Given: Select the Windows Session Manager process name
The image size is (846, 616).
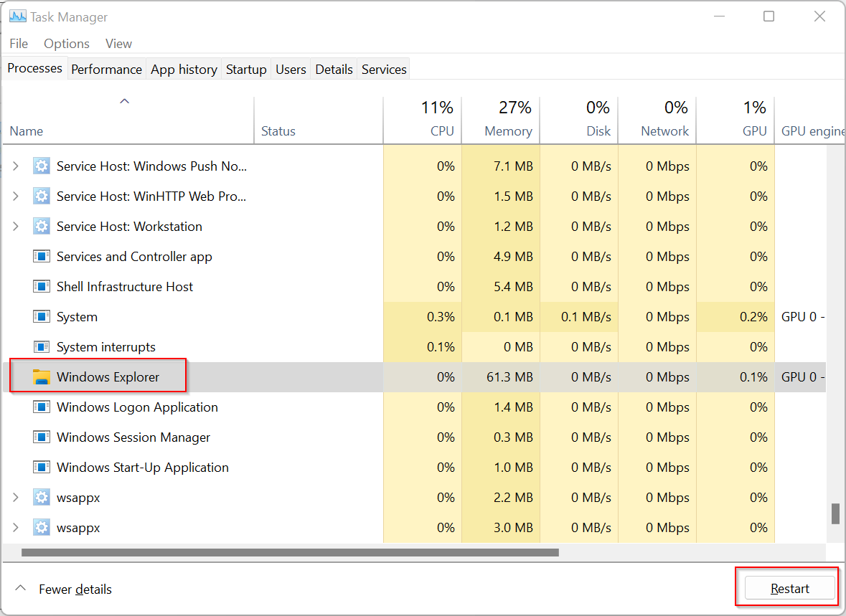Looking at the screenshot, I should click(133, 437).
